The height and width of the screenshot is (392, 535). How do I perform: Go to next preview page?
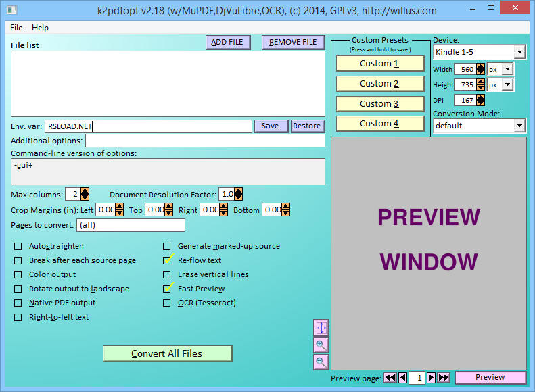(x=431, y=378)
